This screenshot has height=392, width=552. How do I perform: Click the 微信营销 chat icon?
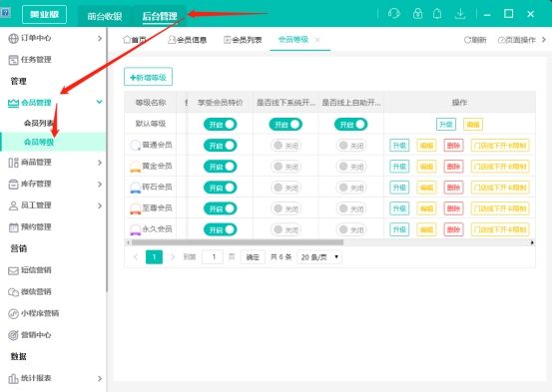pyautogui.click(x=13, y=292)
